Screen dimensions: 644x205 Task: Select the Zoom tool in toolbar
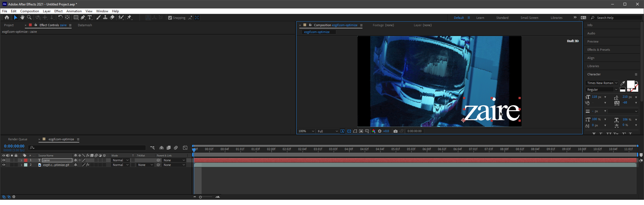pyautogui.click(x=29, y=17)
